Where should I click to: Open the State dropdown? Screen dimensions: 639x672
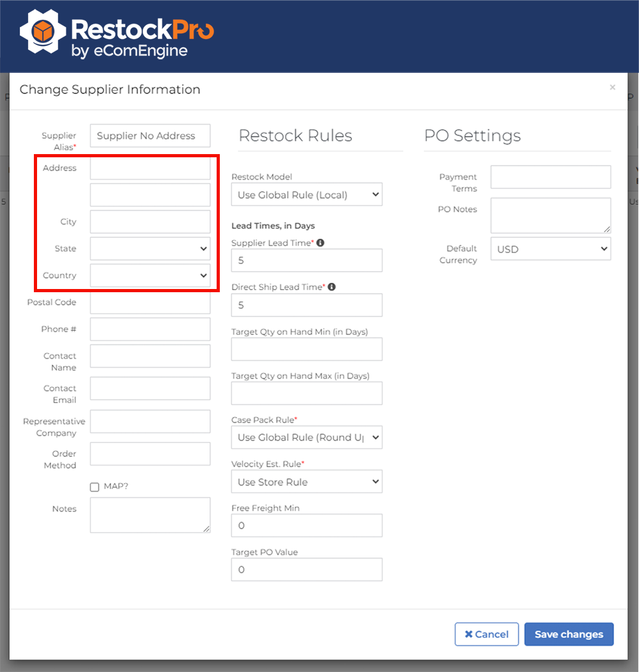(150, 249)
